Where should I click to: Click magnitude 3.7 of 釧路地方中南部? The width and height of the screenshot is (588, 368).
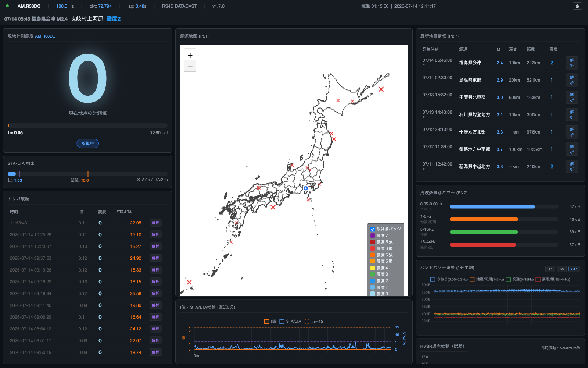click(x=499, y=149)
